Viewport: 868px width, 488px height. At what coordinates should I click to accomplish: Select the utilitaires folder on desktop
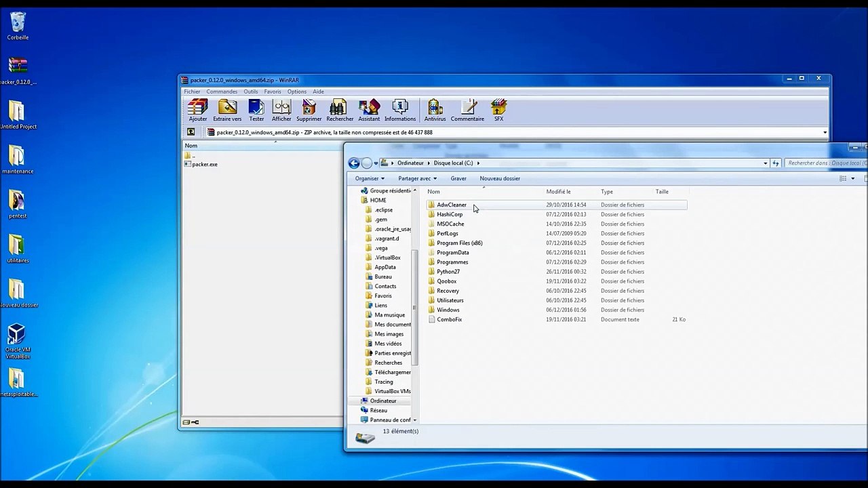[x=17, y=249]
